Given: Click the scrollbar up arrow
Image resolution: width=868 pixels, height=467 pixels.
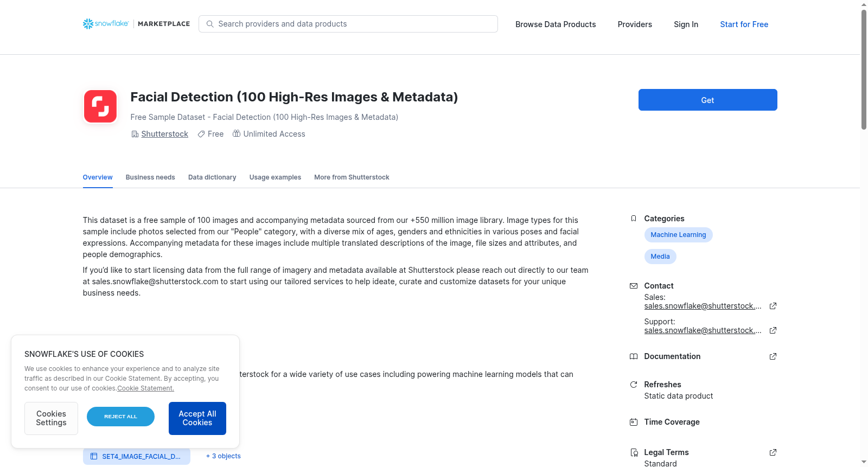Looking at the screenshot, I should pyautogui.click(x=864, y=4).
